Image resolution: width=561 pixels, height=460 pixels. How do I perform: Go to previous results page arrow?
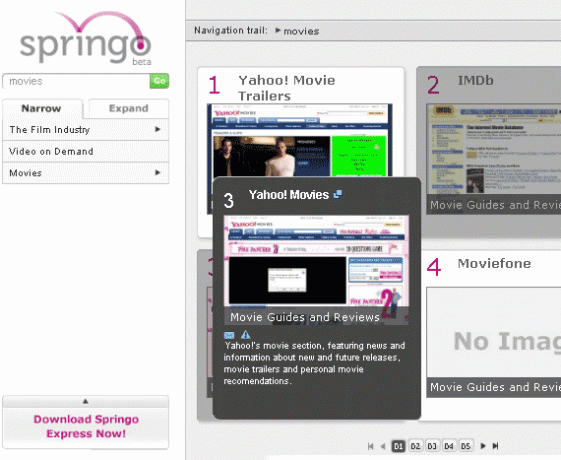coord(383,446)
